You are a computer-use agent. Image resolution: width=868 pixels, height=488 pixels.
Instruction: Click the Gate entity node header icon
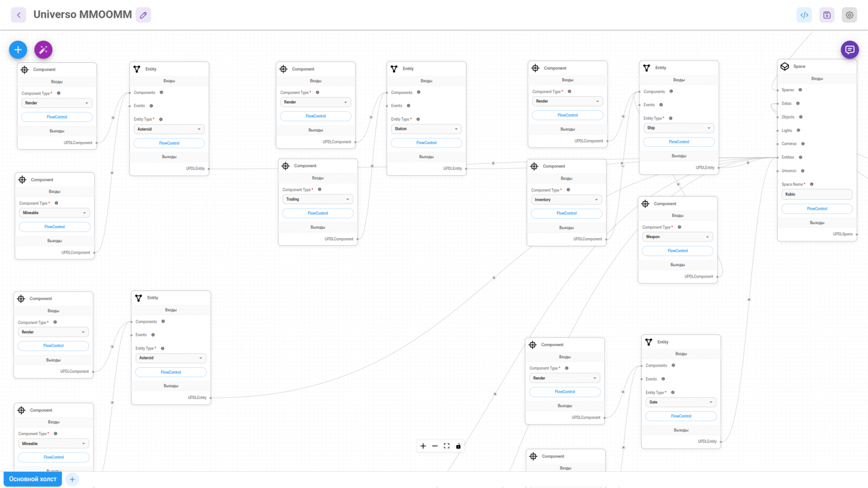pos(649,342)
